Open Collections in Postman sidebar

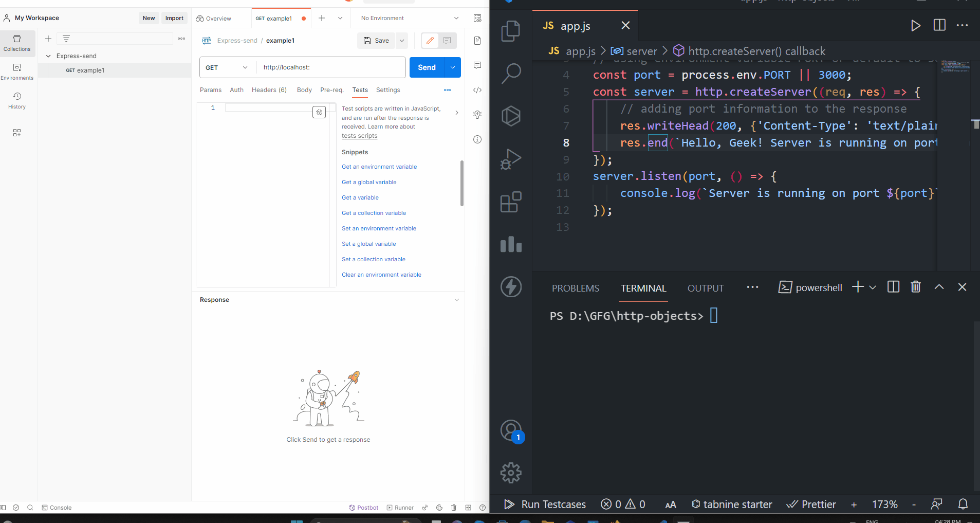(17, 43)
